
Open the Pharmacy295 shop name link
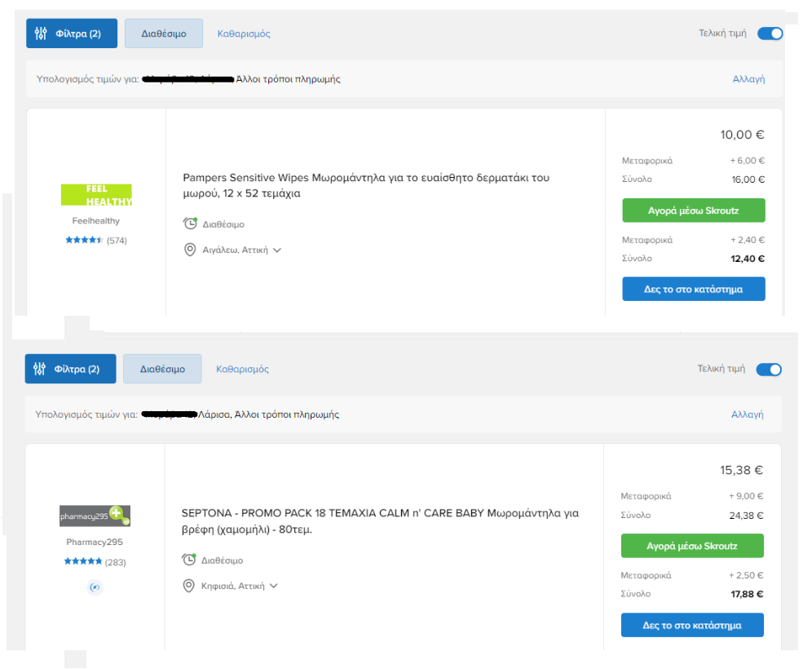coord(95,542)
